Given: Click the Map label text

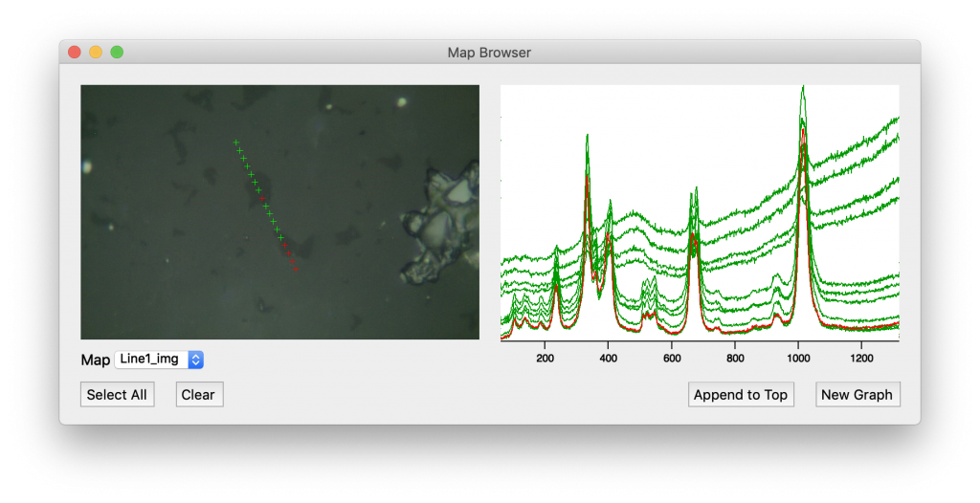Looking at the screenshot, I should 96,360.
